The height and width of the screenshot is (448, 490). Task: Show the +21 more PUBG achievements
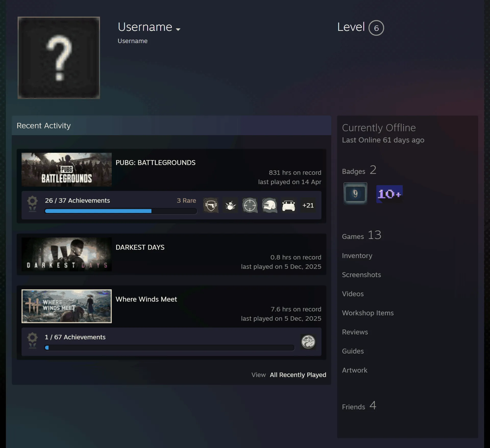click(x=308, y=205)
